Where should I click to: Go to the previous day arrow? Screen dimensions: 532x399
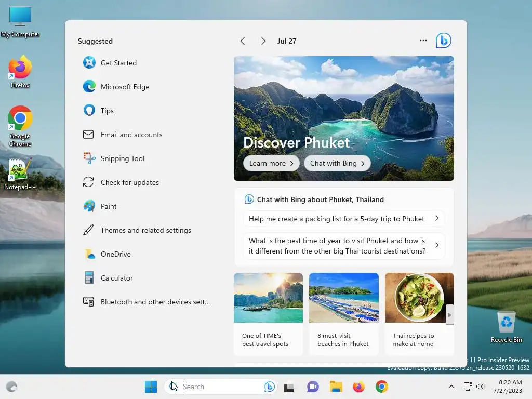coord(243,41)
